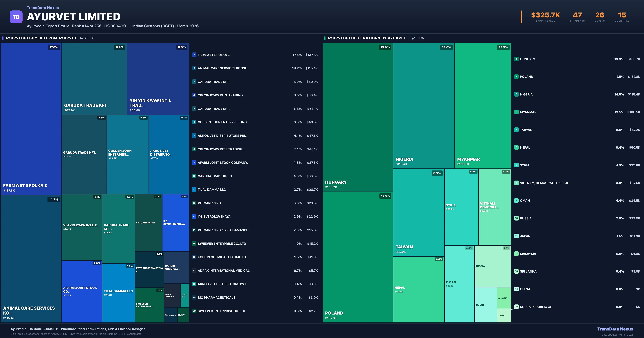Open the TransData Nexus footer link
Image resolution: width=644 pixels, height=338 pixels.
click(x=615, y=329)
